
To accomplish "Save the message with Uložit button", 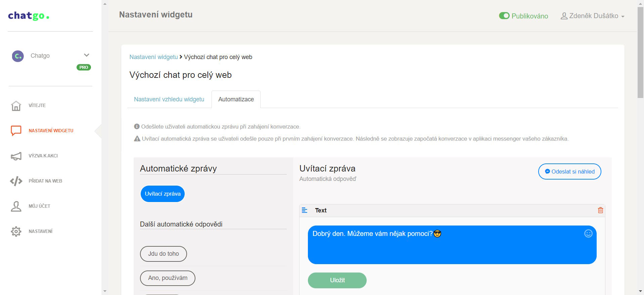I will (x=337, y=280).
